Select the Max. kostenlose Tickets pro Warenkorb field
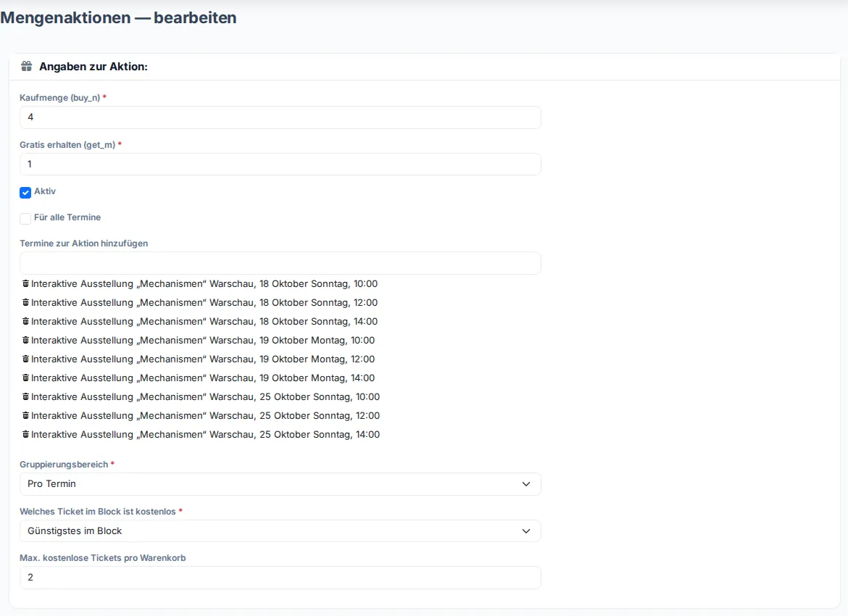This screenshot has height=616, width=848. click(280, 578)
